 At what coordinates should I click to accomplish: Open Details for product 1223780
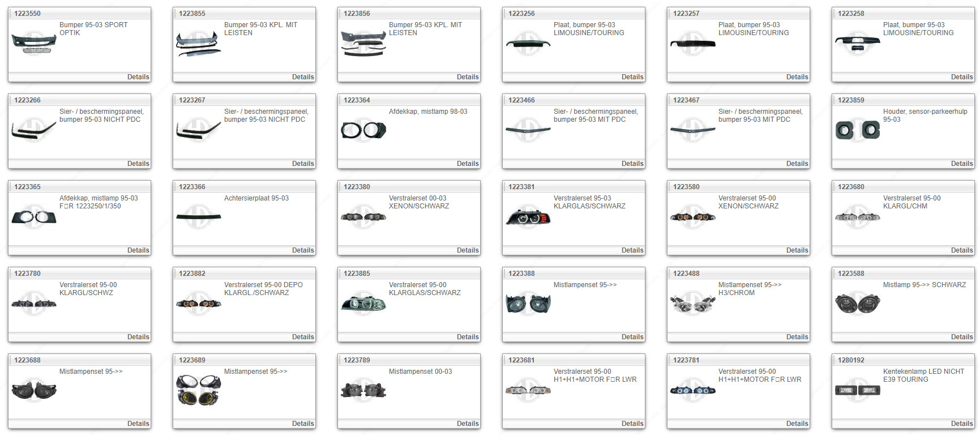[x=138, y=337]
